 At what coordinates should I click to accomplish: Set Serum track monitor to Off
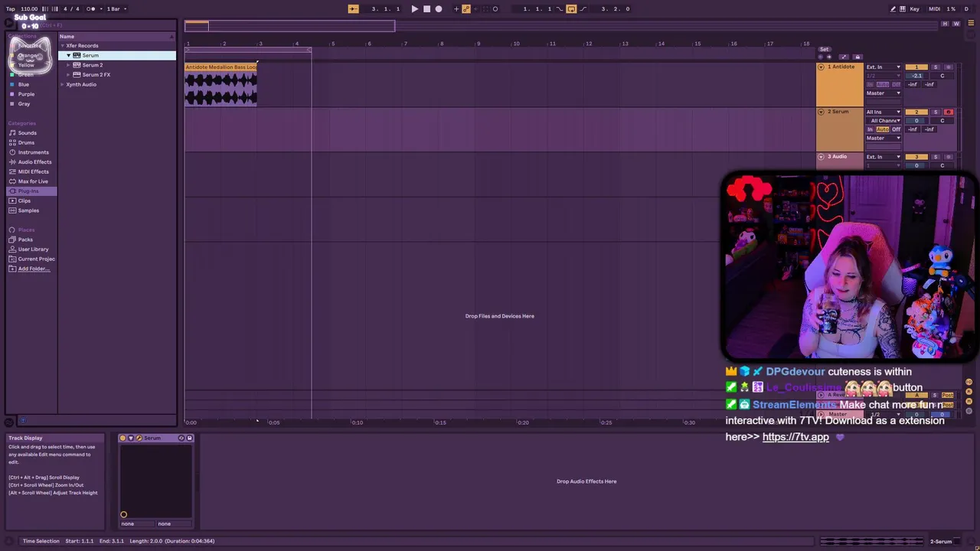point(896,129)
